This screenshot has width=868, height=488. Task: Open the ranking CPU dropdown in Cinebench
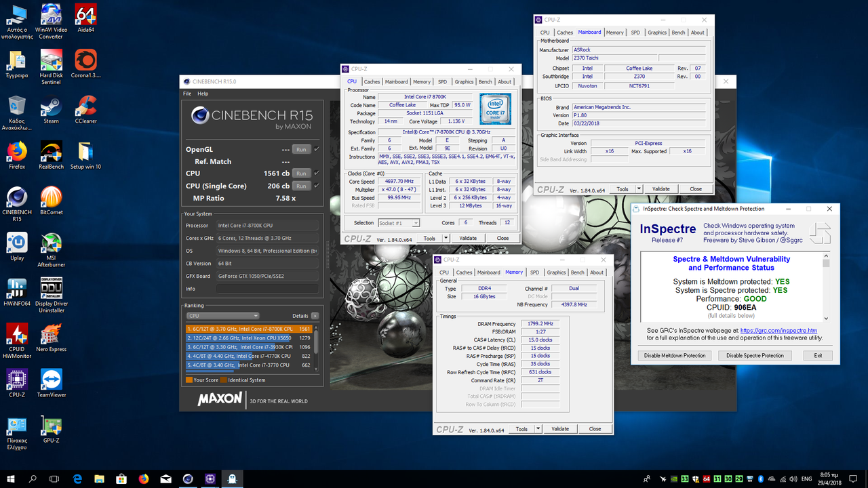[222, 316]
